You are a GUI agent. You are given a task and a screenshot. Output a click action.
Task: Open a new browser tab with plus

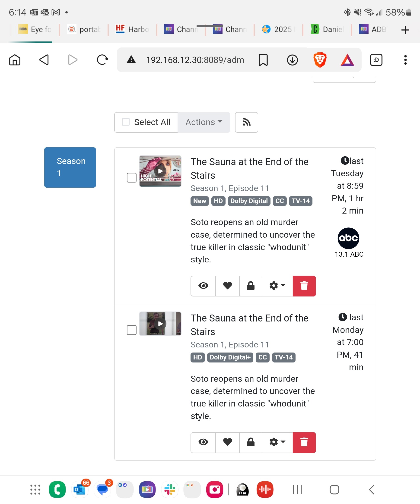[x=405, y=30]
